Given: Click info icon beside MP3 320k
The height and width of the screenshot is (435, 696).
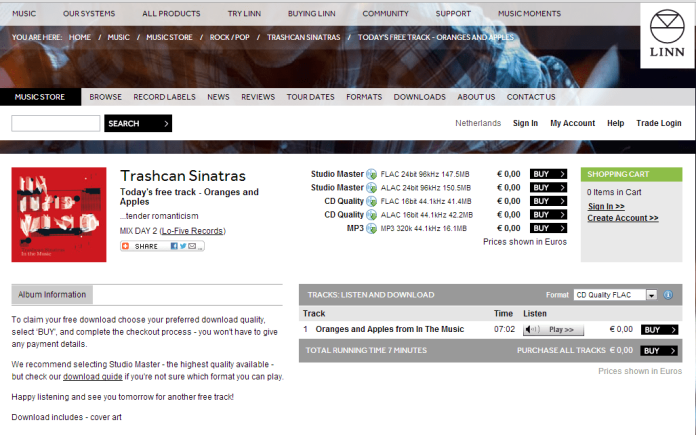Looking at the screenshot, I should [372, 229].
